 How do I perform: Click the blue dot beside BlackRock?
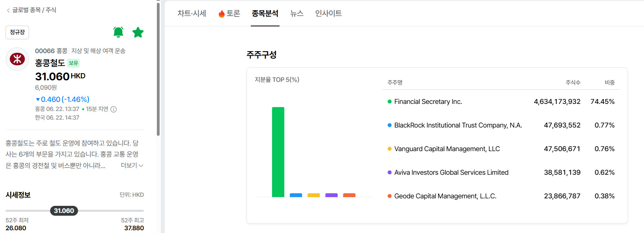coord(390,125)
